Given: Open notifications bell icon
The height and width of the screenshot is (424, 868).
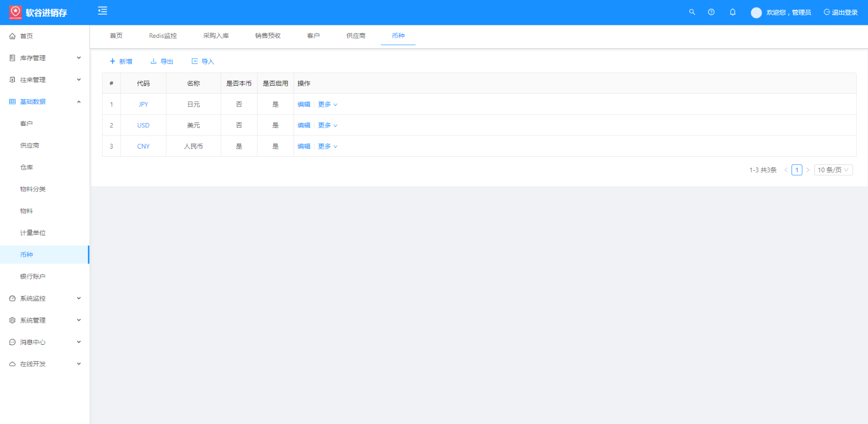Looking at the screenshot, I should [x=732, y=12].
